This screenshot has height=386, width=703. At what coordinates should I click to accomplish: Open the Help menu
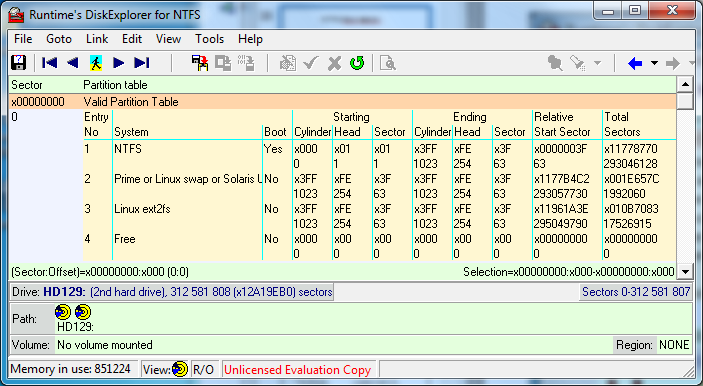250,39
